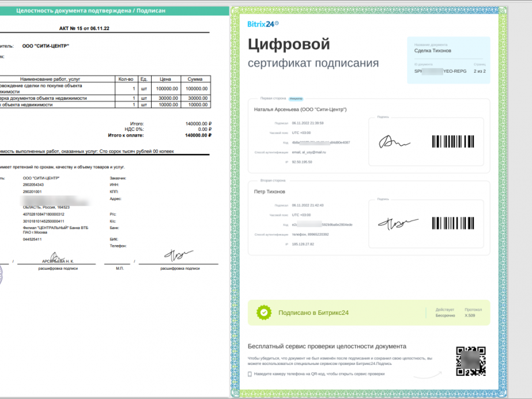532x399 pixels.
Task: Click the Действует Бессрочно validity info
Action: point(445,313)
